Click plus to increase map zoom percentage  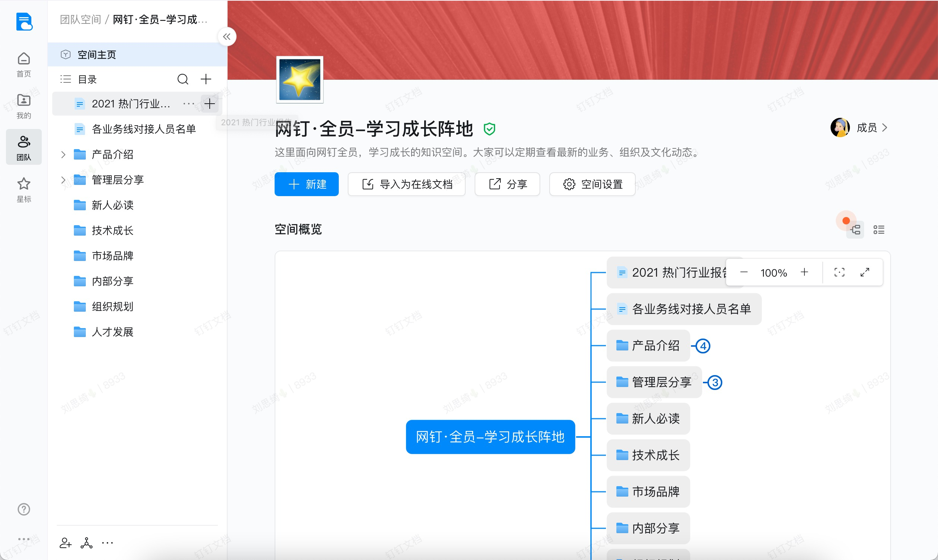pyautogui.click(x=804, y=272)
